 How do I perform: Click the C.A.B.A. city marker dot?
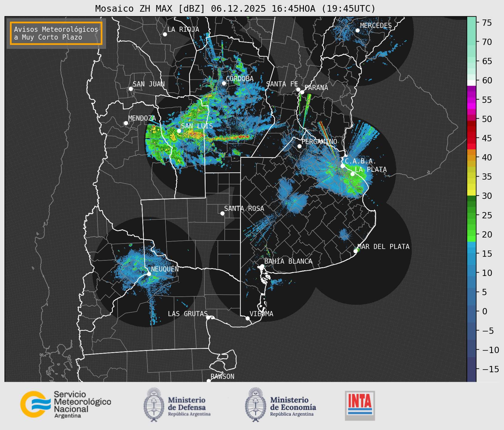[343, 166]
